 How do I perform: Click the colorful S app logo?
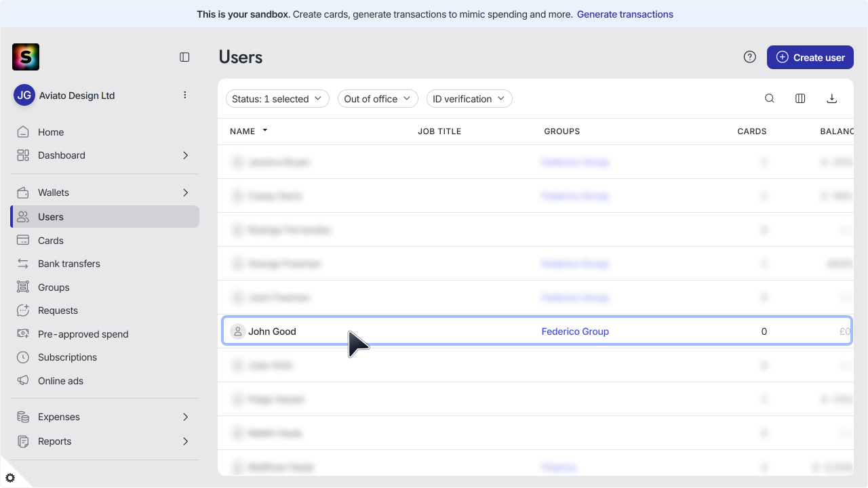(x=26, y=57)
